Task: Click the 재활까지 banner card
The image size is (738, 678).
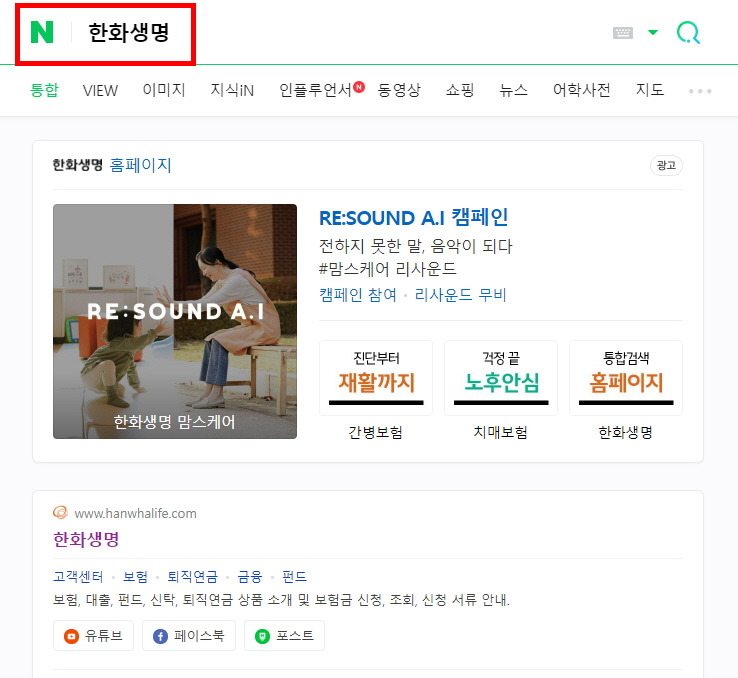Action: [x=376, y=378]
